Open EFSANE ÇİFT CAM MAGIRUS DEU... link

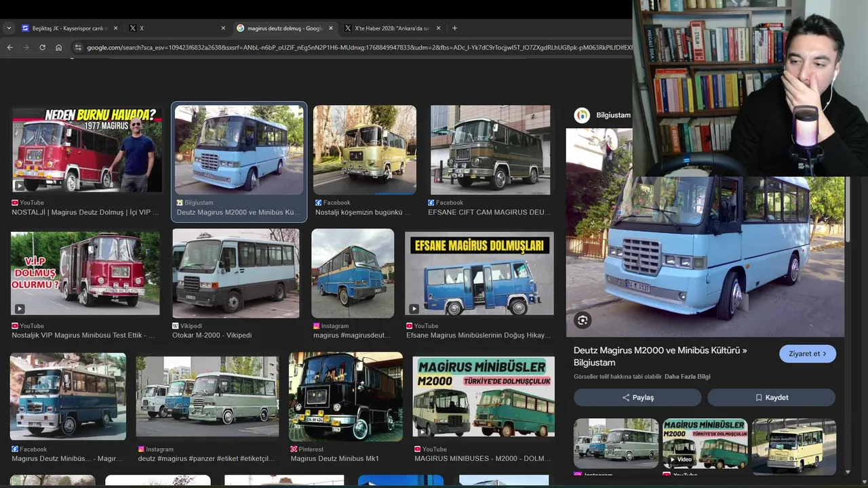tap(489, 212)
